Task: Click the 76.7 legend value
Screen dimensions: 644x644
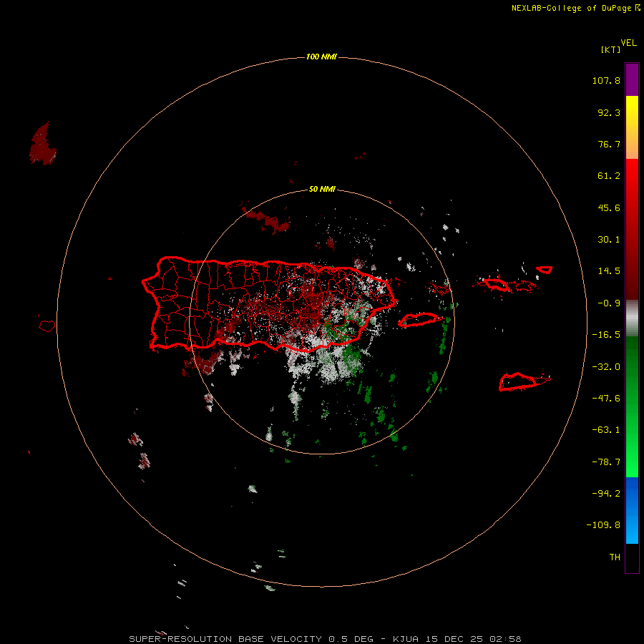Action: coord(609,144)
